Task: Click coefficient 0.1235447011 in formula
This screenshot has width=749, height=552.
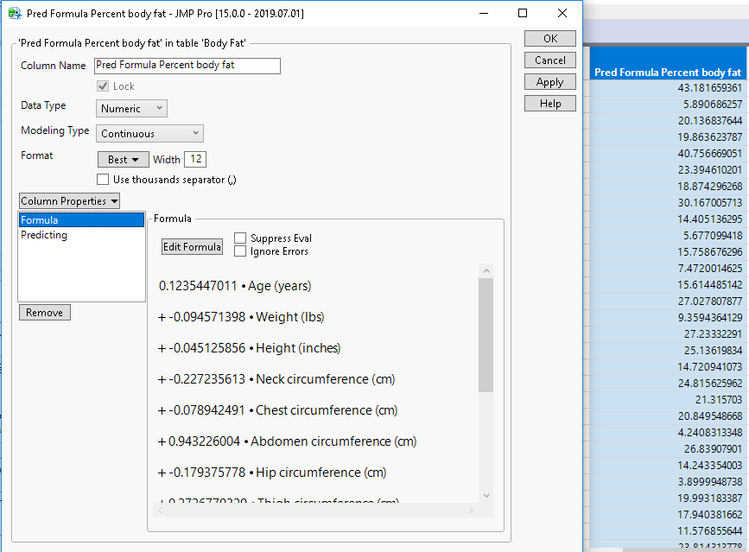Action: click(198, 286)
